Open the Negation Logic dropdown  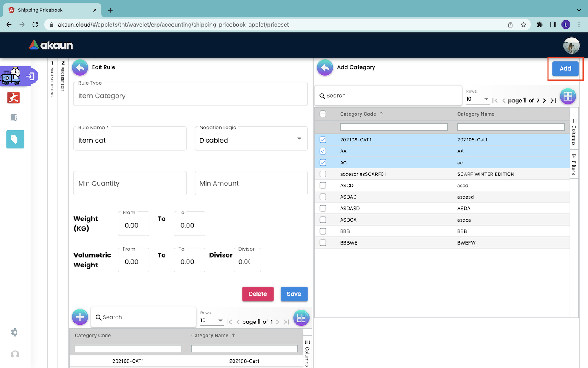(251, 139)
